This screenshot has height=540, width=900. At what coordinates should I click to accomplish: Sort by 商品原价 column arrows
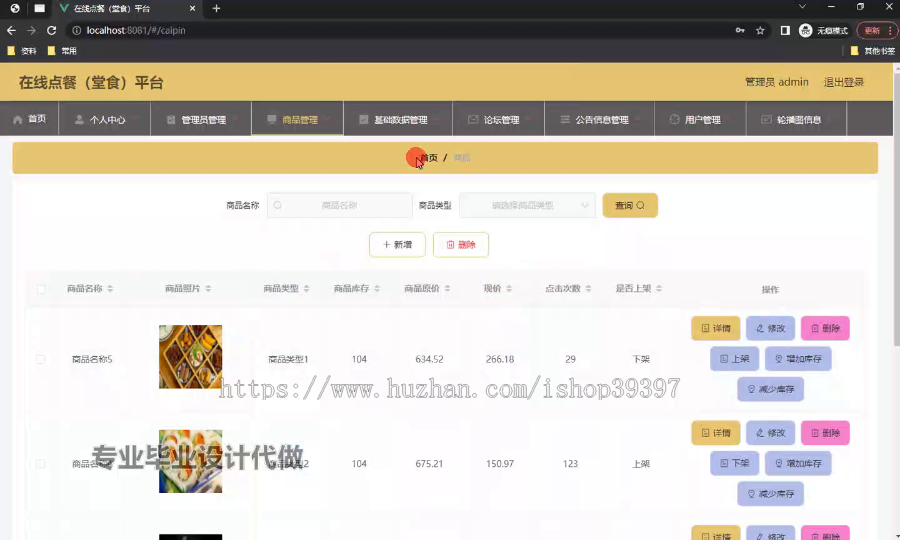[447, 289]
